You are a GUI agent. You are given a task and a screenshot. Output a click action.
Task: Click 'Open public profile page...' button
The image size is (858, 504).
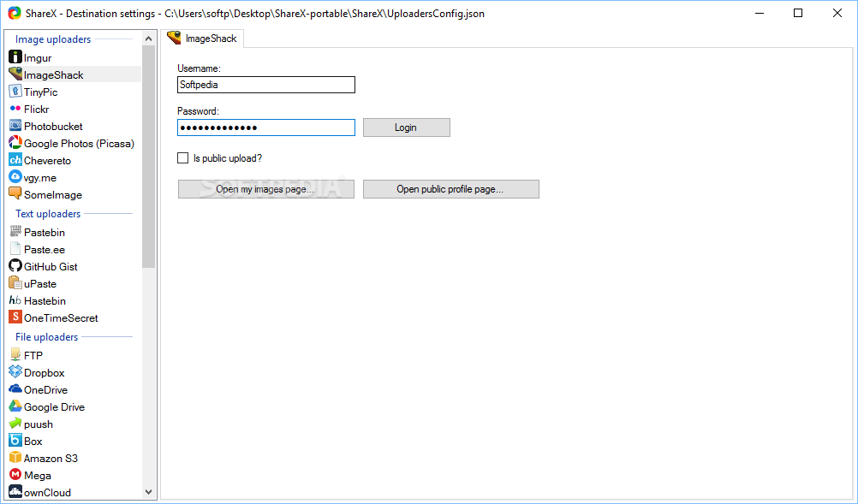coord(451,189)
